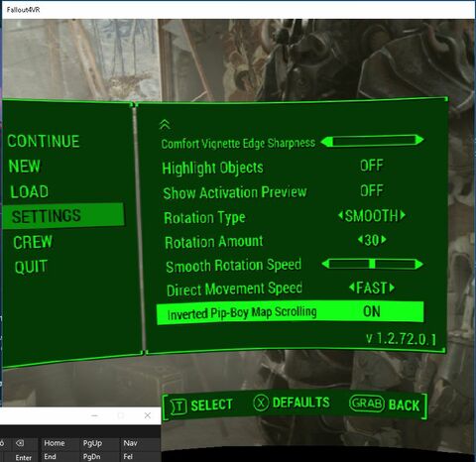The height and width of the screenshot is (462, 476).
Task: Click the End key on the on-screen keyboard
Action: tap(50, 456)
